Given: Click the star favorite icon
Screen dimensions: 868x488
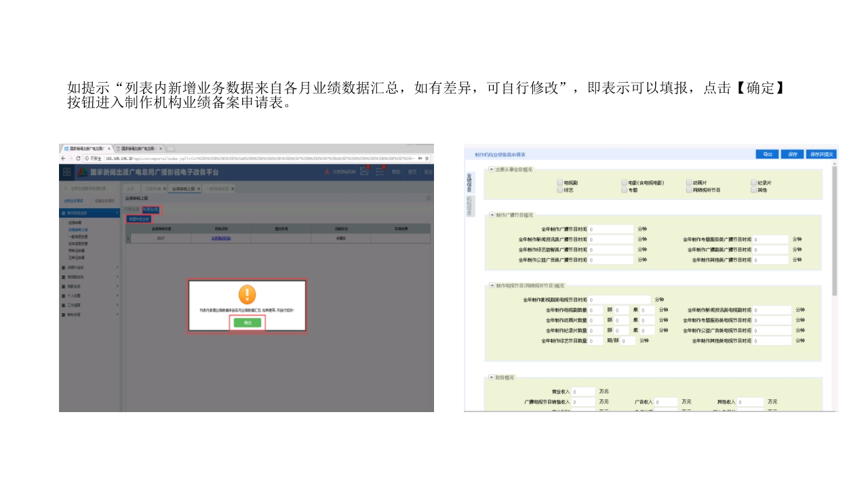Looking at the screenshot, I should 428,197.
